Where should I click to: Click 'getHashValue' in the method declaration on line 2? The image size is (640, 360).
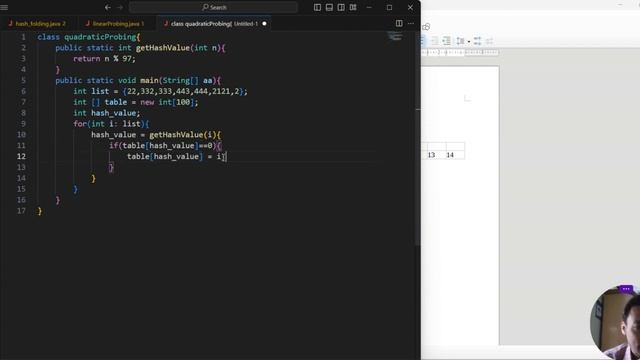163,48
